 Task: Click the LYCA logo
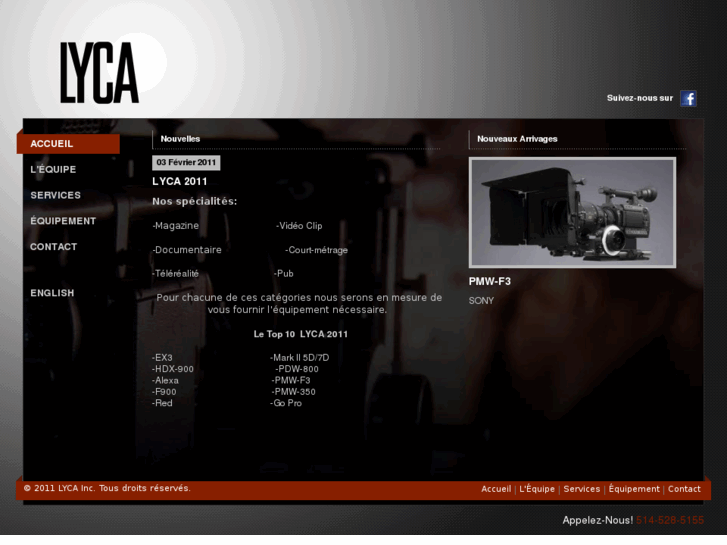click(99, 72)
